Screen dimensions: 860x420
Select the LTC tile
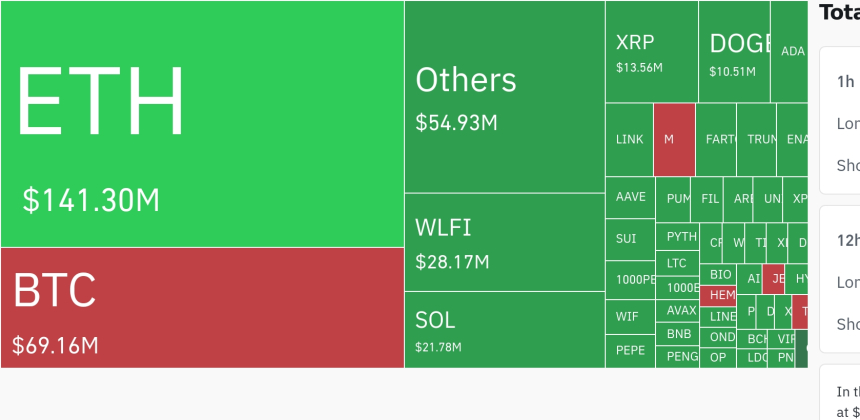click(679, 263)
